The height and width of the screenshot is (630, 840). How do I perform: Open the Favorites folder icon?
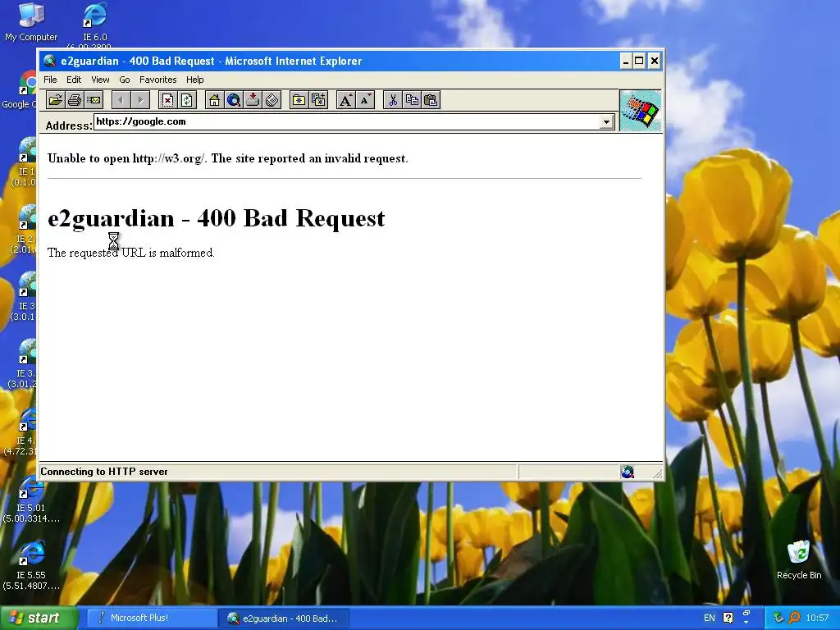click(x=299, y=100)
